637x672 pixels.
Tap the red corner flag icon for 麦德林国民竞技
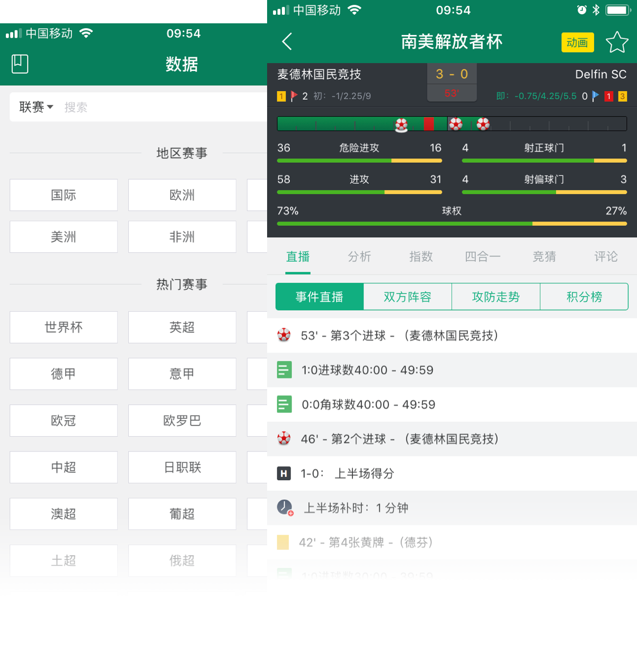point(294,96)
